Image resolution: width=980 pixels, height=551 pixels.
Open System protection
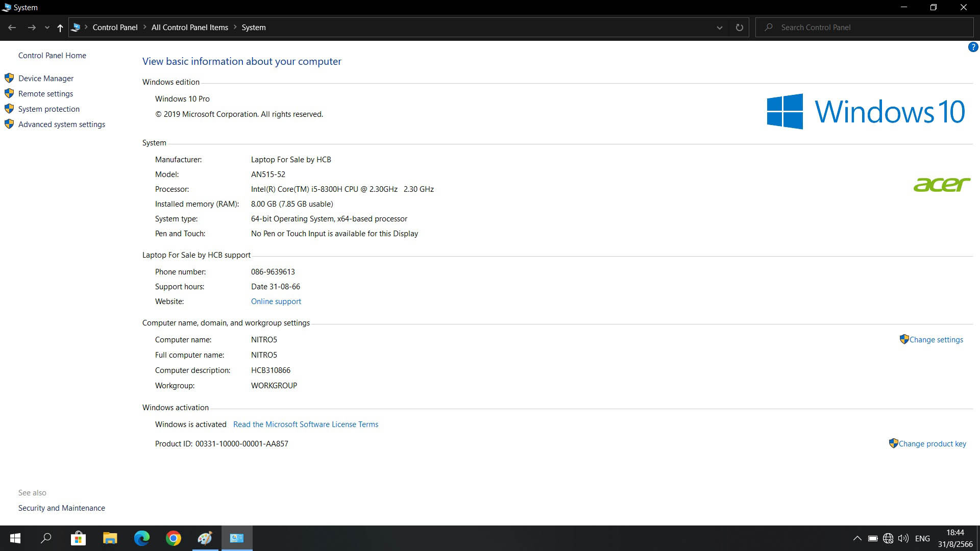coord(49,109)
